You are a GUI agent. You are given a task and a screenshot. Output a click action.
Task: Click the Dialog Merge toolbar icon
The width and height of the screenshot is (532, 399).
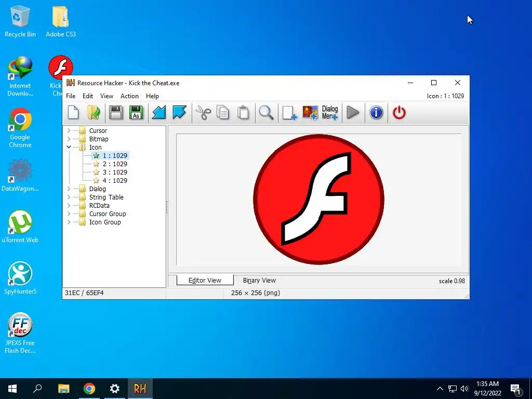tap(330, 113)
